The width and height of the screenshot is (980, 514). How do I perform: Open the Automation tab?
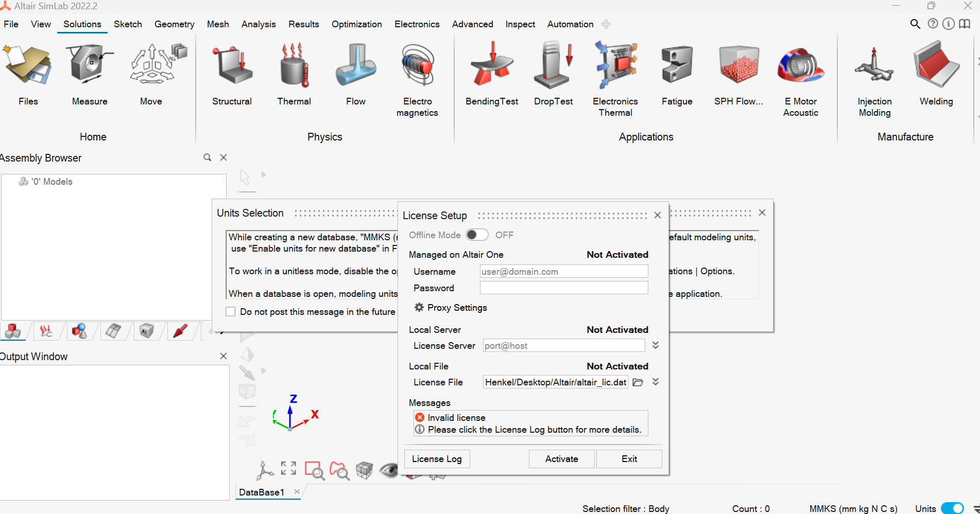[x=571, y=24]
